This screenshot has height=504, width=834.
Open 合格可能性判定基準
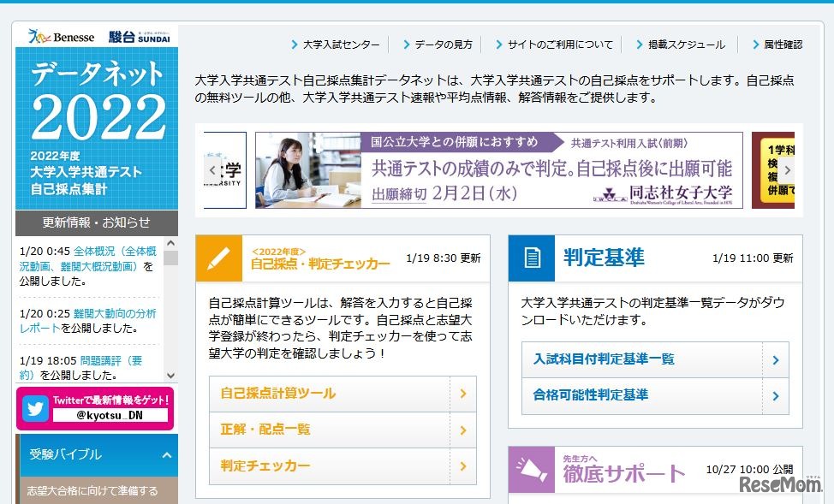tap(655, 395)
